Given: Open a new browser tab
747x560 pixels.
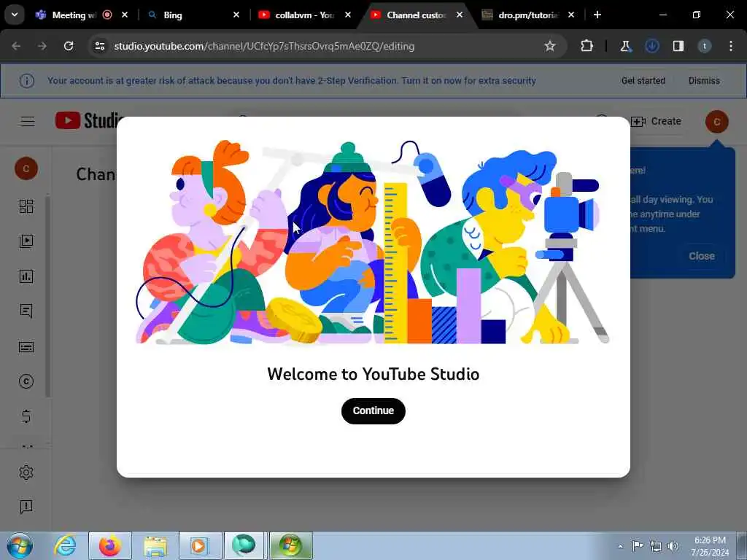Looking at the screenshot, I should (597, 15).
